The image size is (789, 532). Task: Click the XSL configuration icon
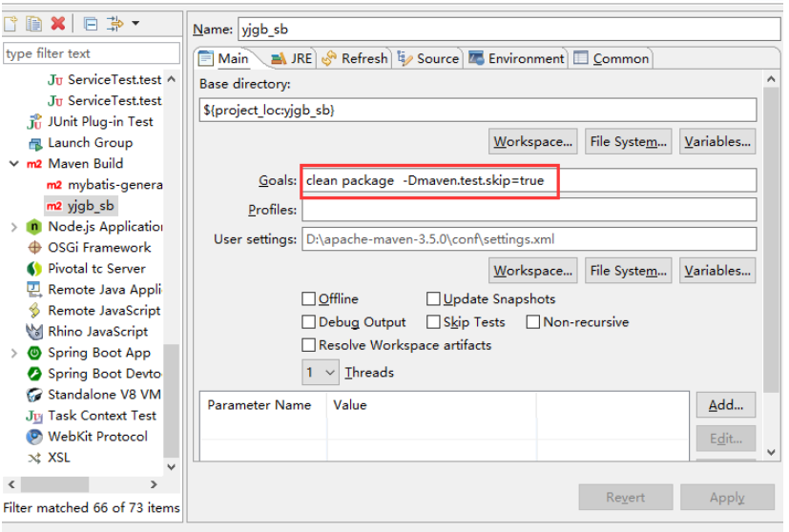tap(34, 458)
